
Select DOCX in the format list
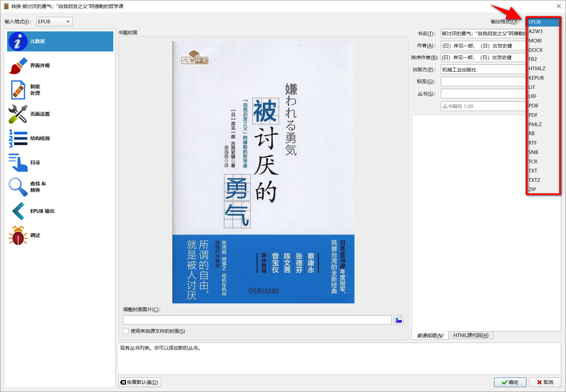pos(536,50)
